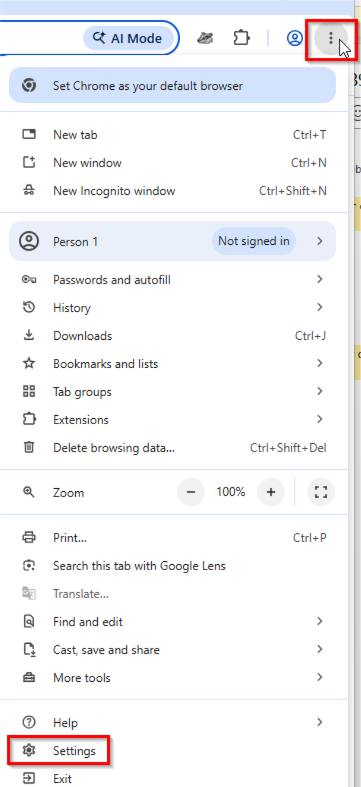Open Bookmarks and lists
Image resolution: width=361 pixels, height=787 pixels.
coord(174,364)
